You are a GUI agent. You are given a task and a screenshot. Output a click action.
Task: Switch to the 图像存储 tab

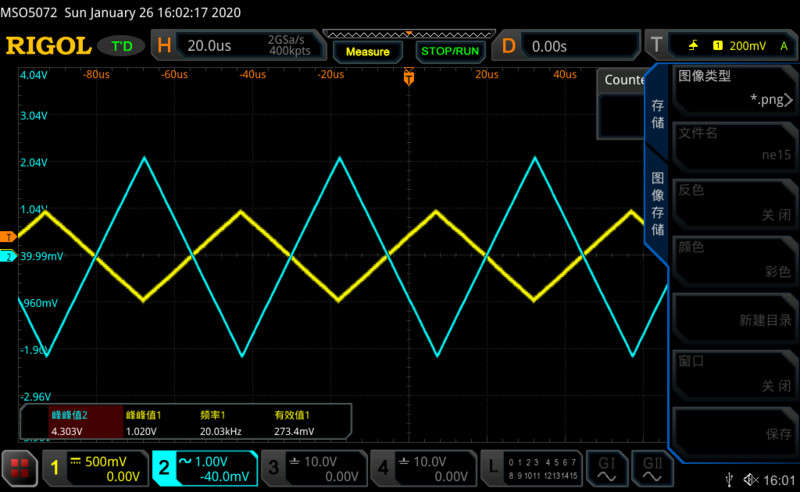657,206
